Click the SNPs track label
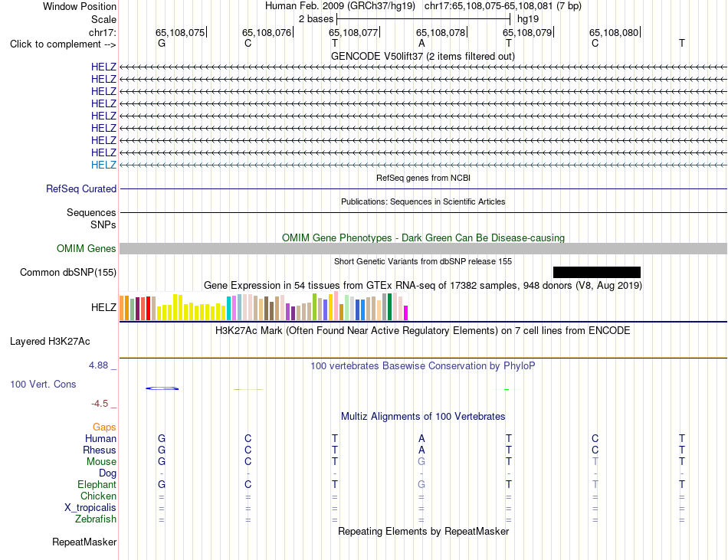The height and width of the screenshot is (560, 728). (x=103, y=224)
